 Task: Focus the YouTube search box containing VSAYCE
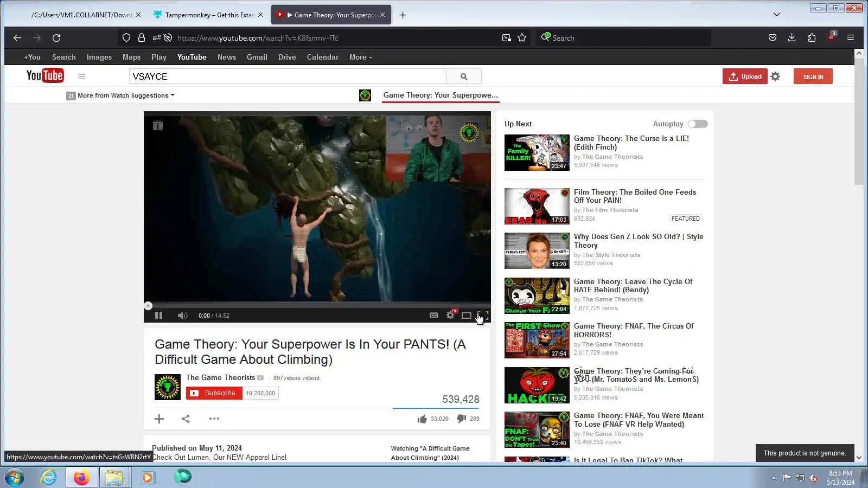288,76
